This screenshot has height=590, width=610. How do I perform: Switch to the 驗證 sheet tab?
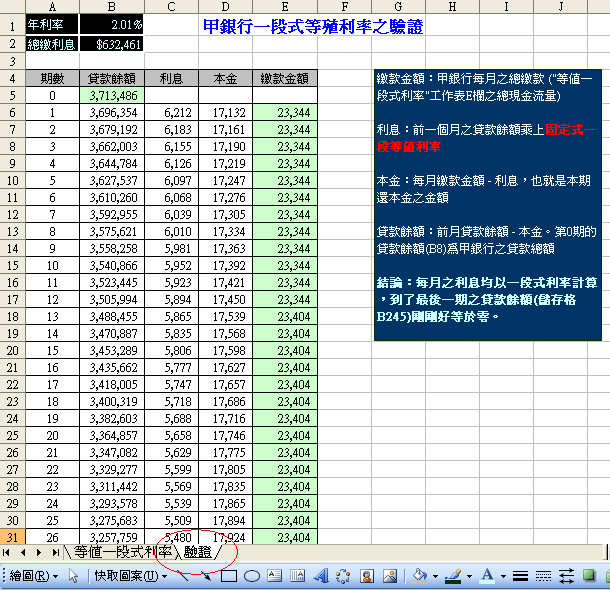pos(198,552)
